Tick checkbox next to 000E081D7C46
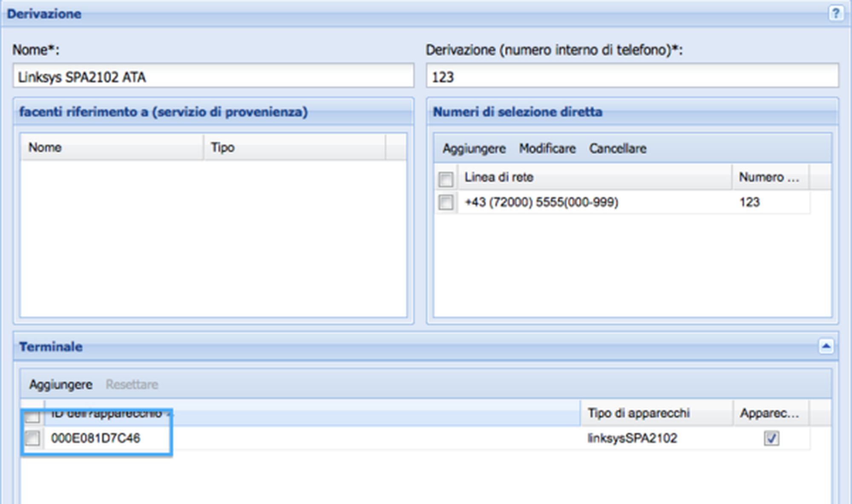The width and height of the screenshot is (852, 504). click(x=33, y=438)
